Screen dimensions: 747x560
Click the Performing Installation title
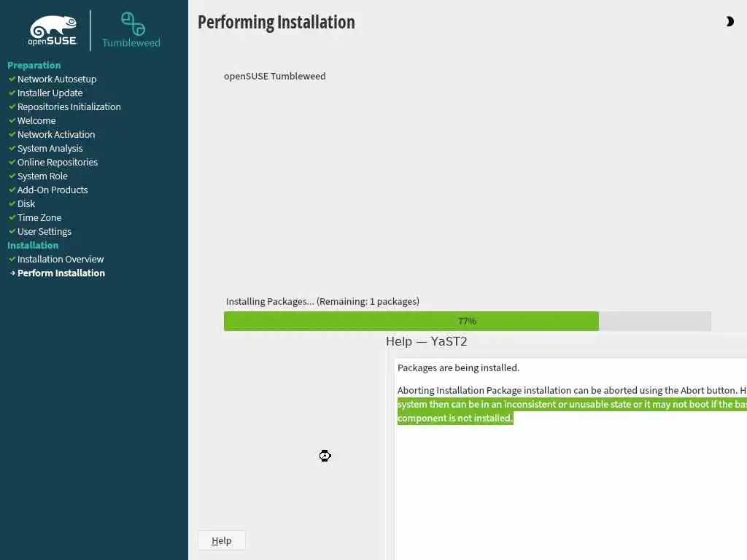[x=276, y=23]
